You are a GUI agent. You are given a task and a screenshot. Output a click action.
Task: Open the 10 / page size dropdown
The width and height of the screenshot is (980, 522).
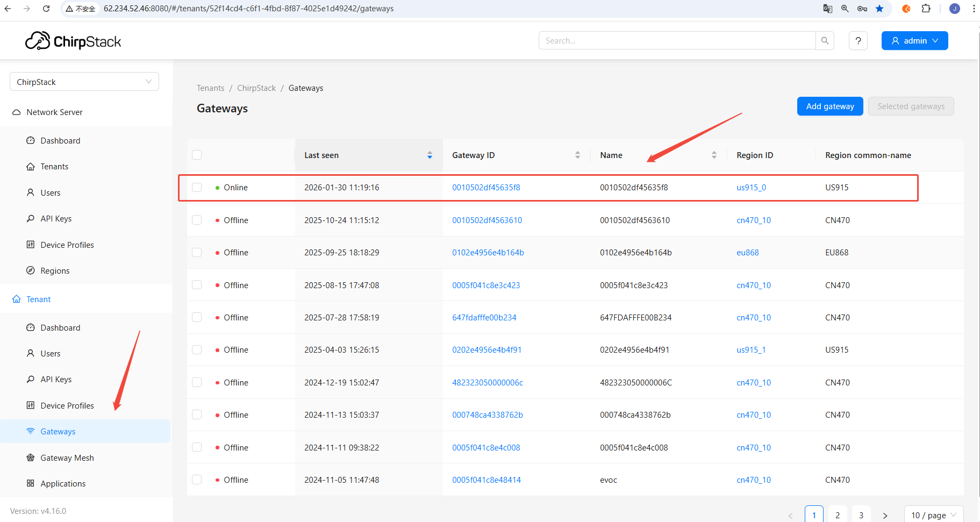click(933, 515)
